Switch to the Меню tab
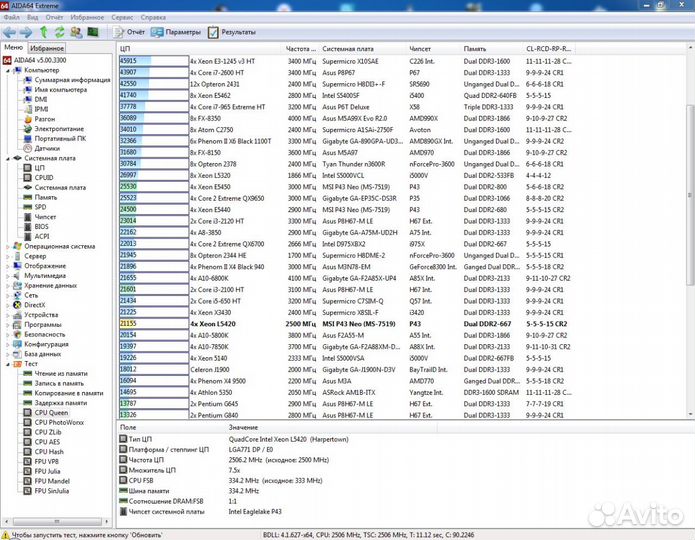Viewport: 695px width, 540px height. (14, 47)
